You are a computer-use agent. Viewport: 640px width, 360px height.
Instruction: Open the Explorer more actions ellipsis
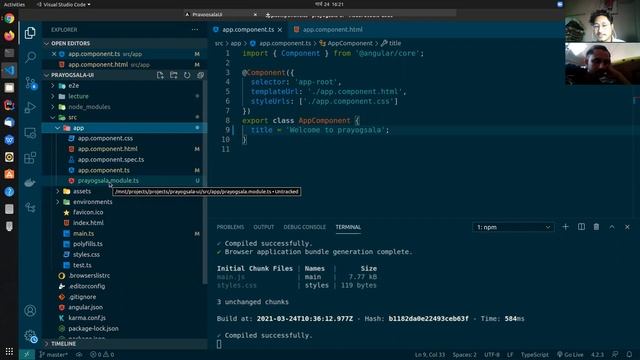coord(195,29)
